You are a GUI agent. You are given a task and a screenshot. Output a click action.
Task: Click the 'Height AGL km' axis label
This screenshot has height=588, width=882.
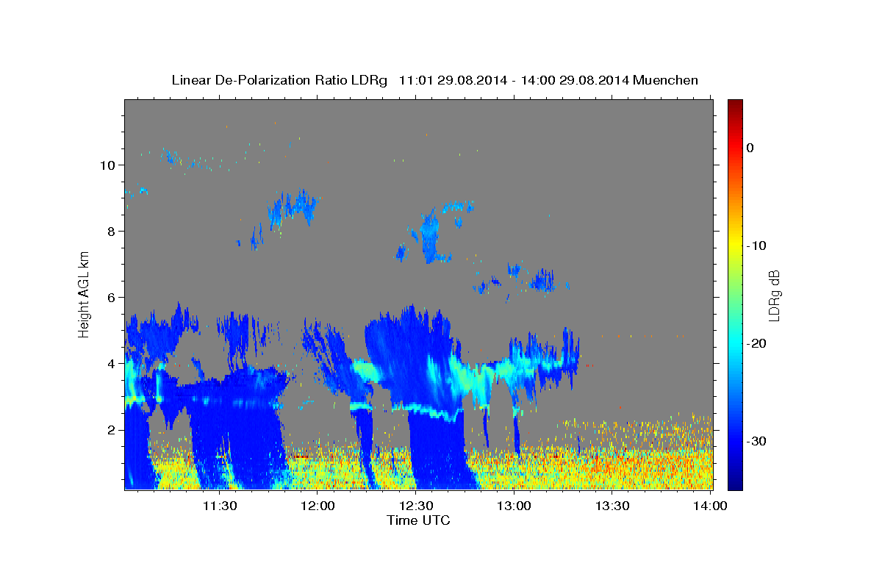(x=85, y=294)
